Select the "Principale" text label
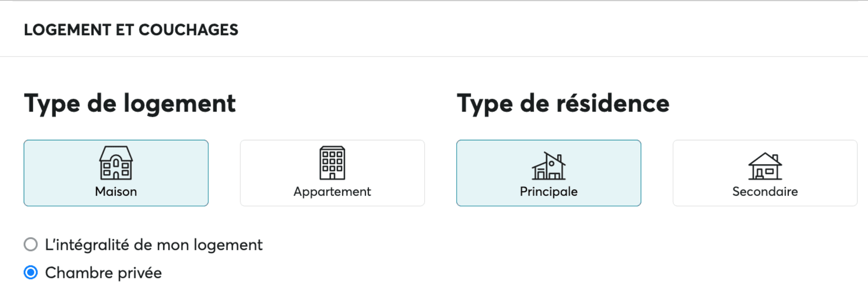 [x=549, y=192]
